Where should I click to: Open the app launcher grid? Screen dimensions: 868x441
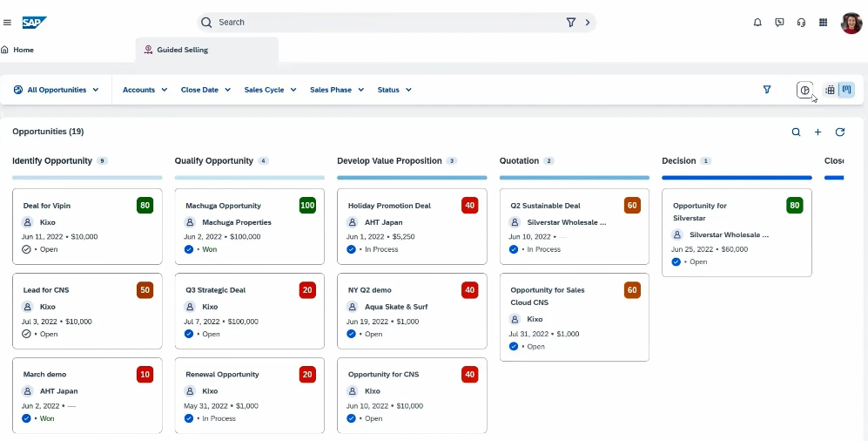(x=823, y=23)
